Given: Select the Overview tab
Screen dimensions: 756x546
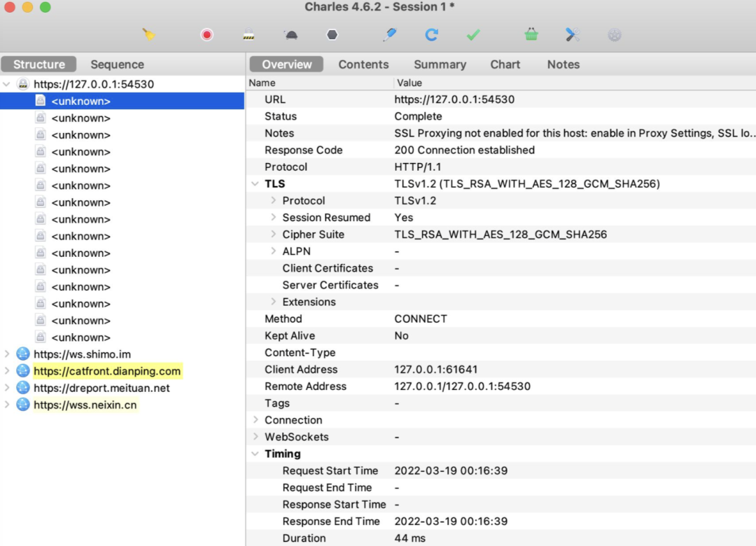Looking at the screenshot, I should tap(287, 64).
